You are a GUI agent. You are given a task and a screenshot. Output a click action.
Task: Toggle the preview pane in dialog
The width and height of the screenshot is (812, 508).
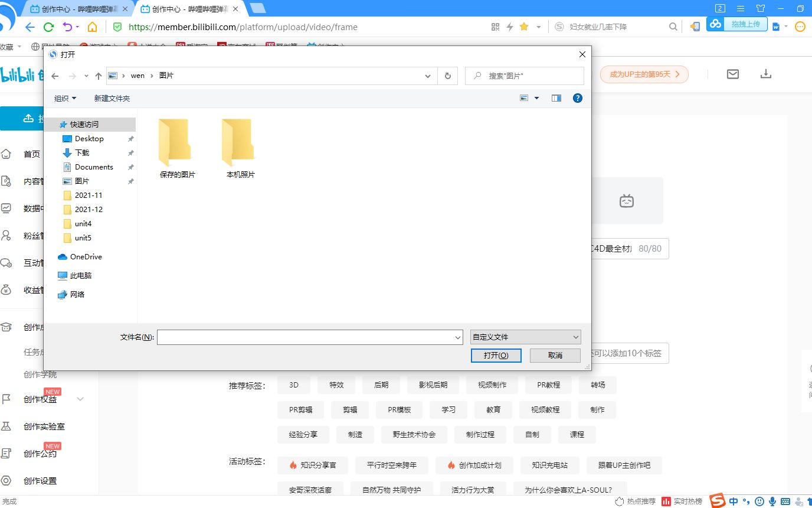point(556,98)
